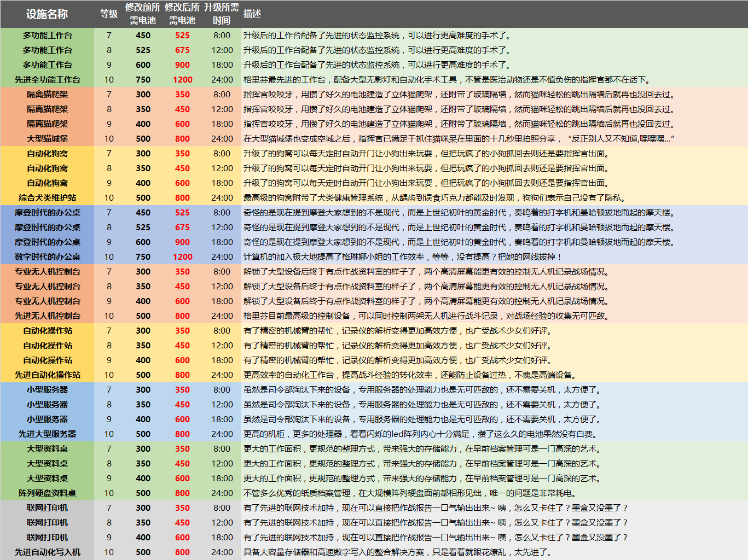The height and width of the screenshot is (560, 748).
Task: Click the 自动化操作站 name in the level 7 row
Action: [48, 331]
